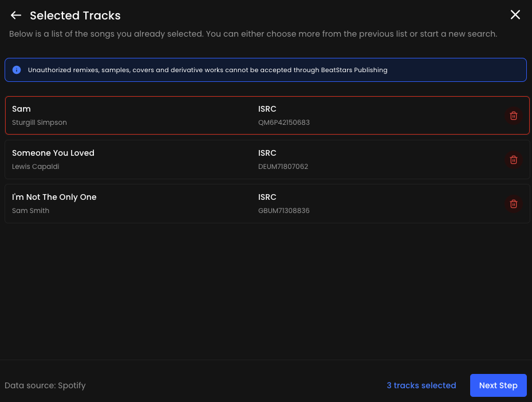The image size is (532, 402).
Task: Click the artist name Lewis Capaldi
Action: pos(36,167)
